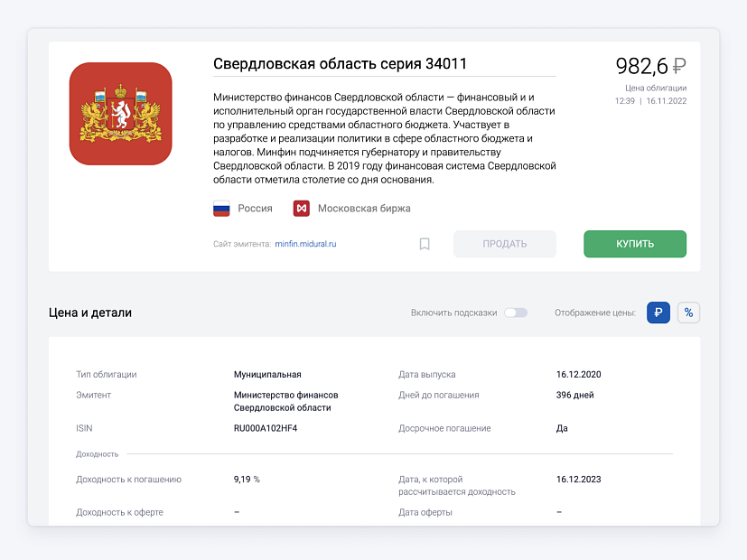Click the Moscow Exchange logo icon
This screenshot has height=560, width=747.
pos(302,209)
